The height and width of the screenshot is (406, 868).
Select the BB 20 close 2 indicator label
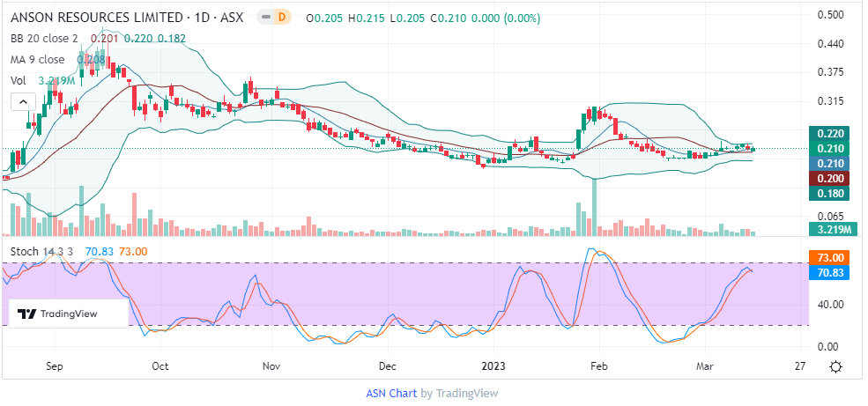pos(45,38)
